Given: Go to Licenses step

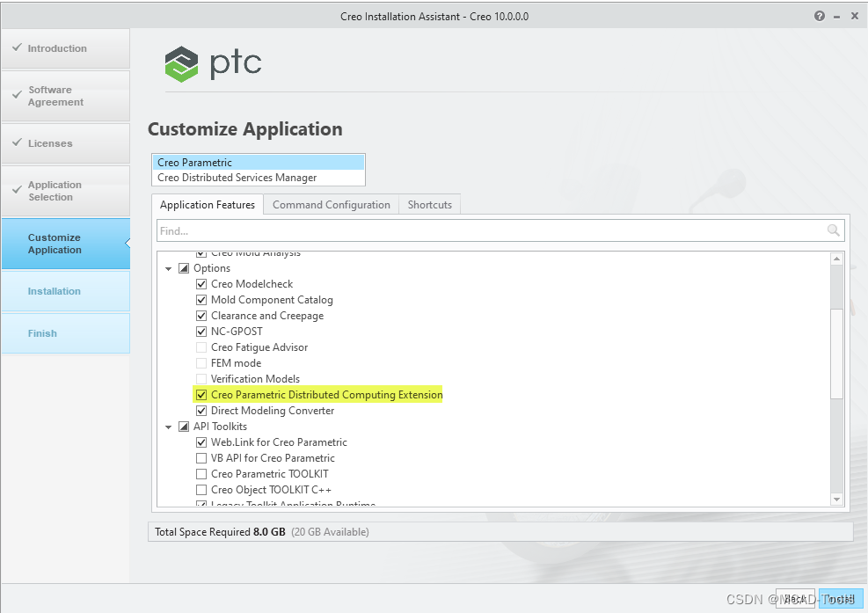Looking at the screenshot, I should coord(66,143).
